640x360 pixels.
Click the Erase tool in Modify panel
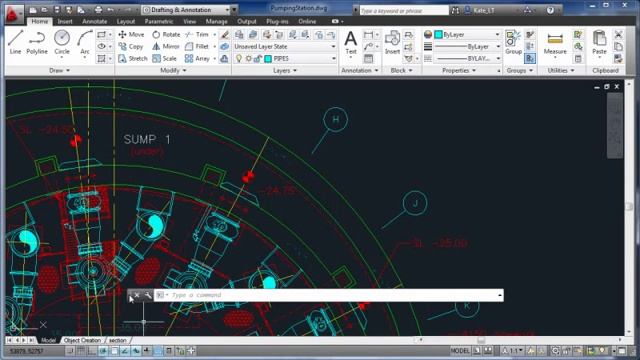[x=224, y=35]
